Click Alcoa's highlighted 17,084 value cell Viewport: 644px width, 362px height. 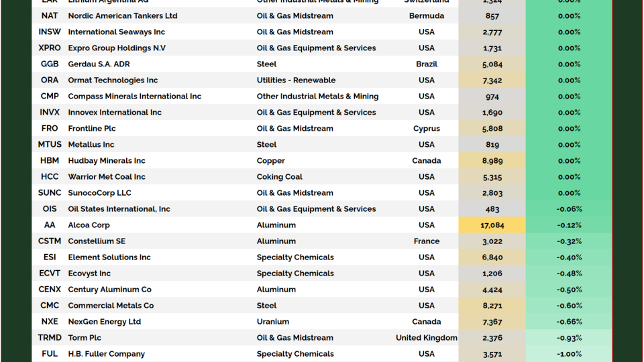coord(492,225)
